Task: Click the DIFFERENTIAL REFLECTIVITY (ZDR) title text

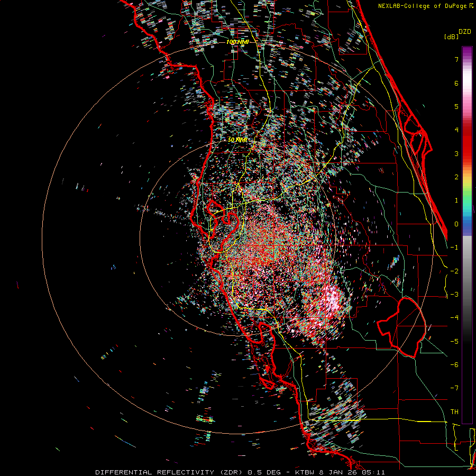Action: pyautogui.click(x=169, y=472)
